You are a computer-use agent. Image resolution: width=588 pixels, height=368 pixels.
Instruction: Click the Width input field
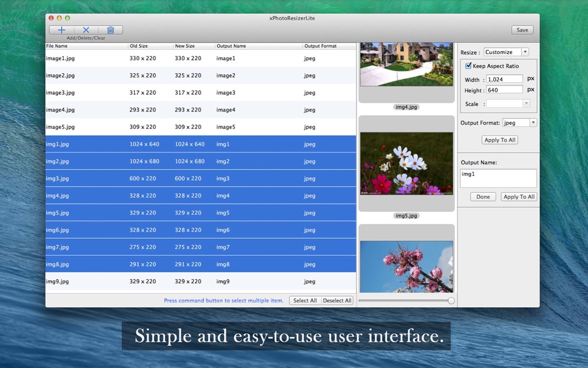coord(504,79)
